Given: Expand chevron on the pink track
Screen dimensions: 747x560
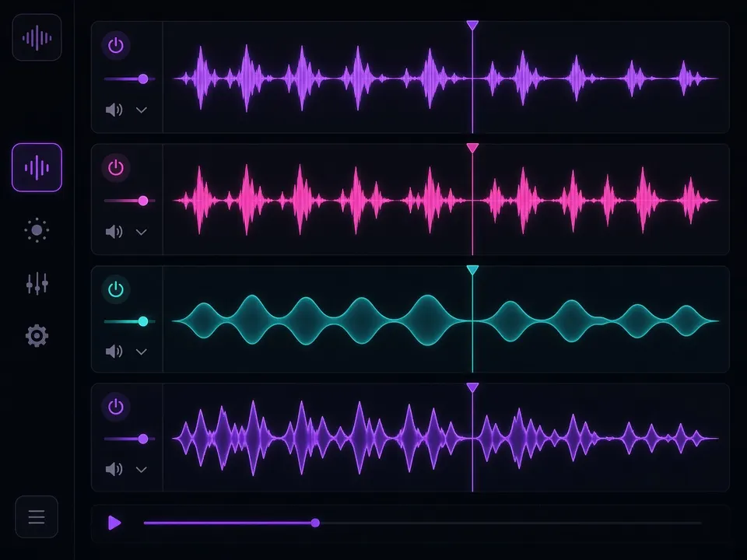Looking at the screenshot, I should pos(141,232).
